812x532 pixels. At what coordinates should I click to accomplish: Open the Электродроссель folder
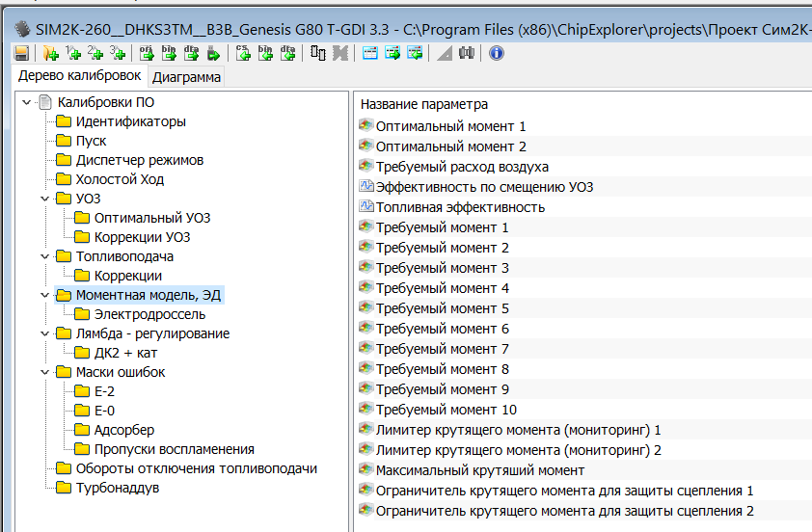149,314
